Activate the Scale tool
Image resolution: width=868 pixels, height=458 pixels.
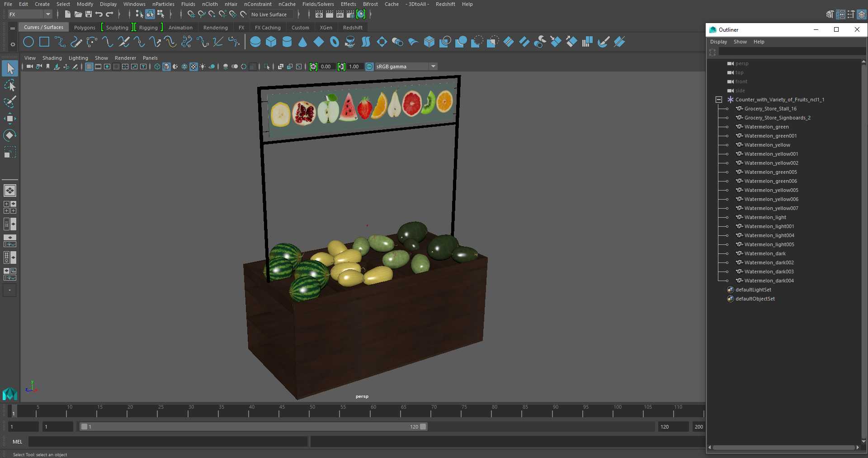(x=9, y=152)
